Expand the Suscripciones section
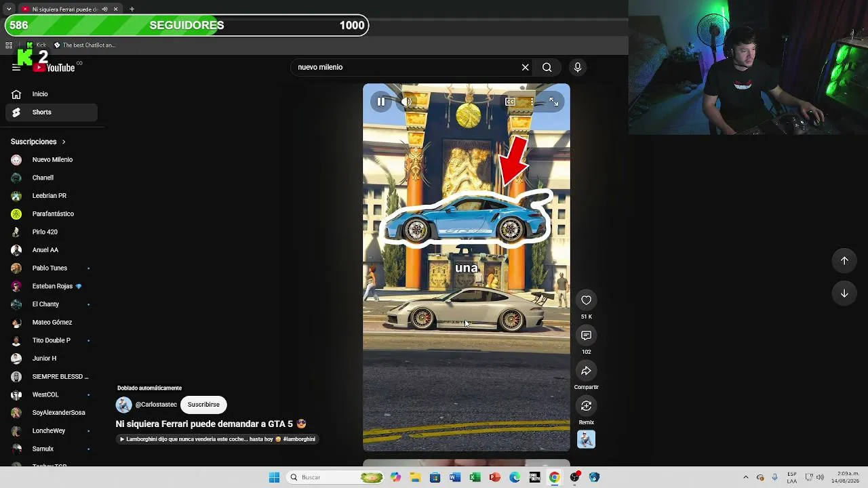 (38, 142)
